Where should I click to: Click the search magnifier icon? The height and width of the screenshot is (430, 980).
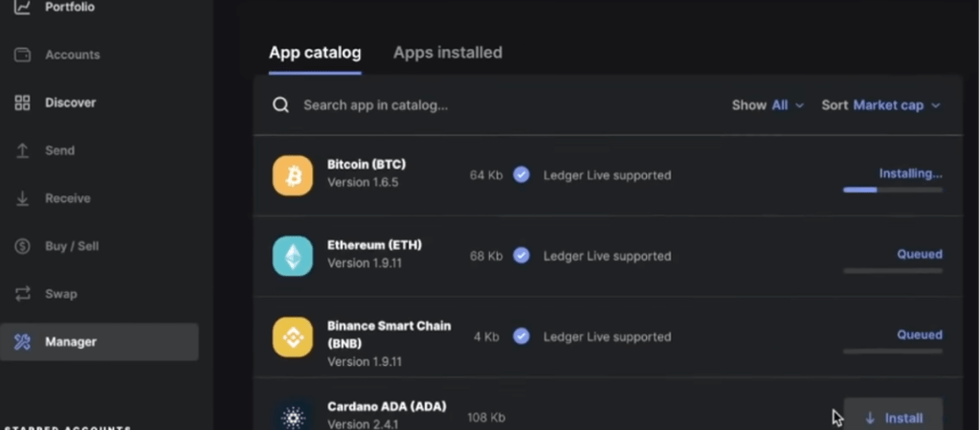tap(280, 105)
